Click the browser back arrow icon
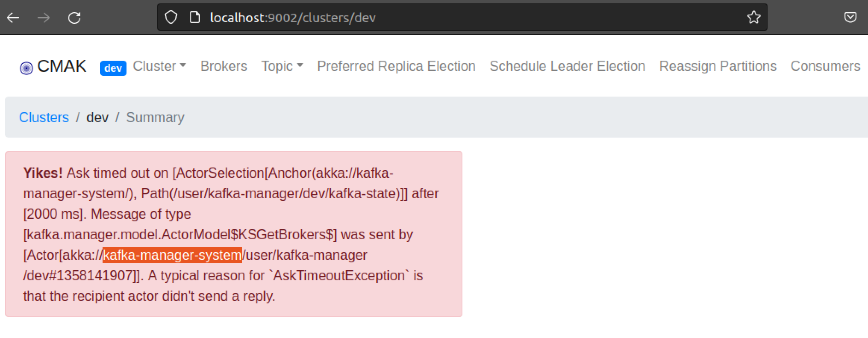 (x=14, y=18)
